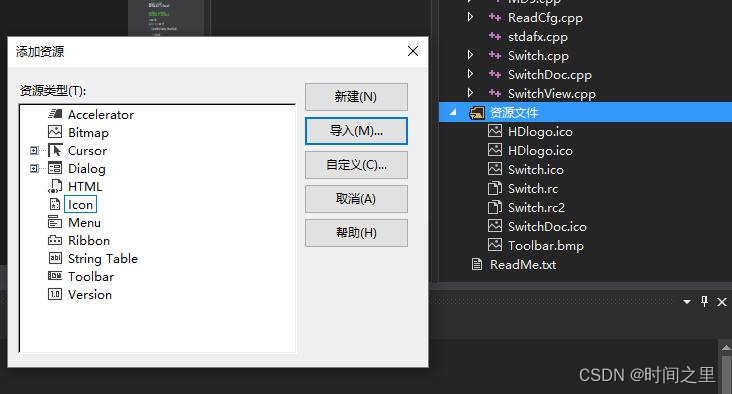Viewport: 732px width, 394px height.
Task: Select the String Table label
Action: pyautogui.click(x=103, y=259)
